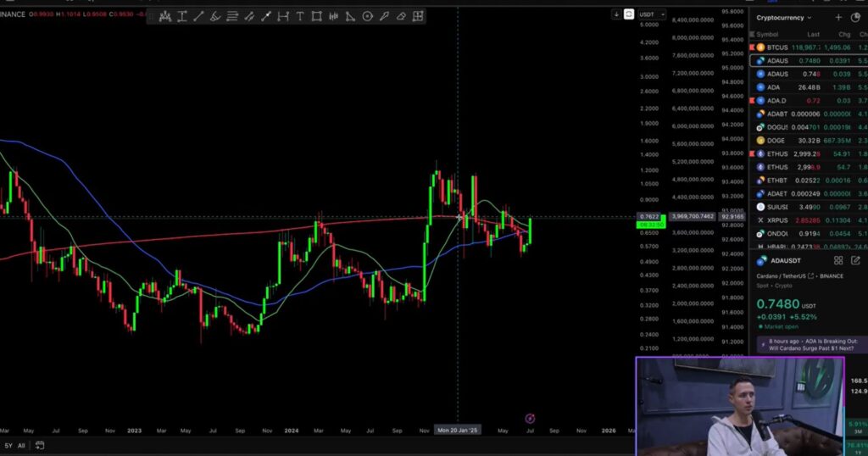Screen dimensions: 868x456
Task: Pick the brush drawing tool
Action: click(215, 16)
